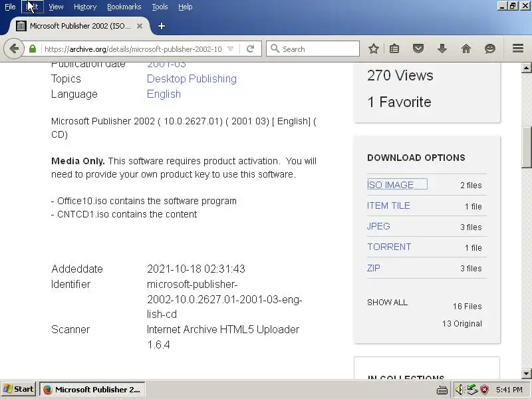532x399 pixels.
Task: Save page to Pocket icon
Action: [418, 49]
